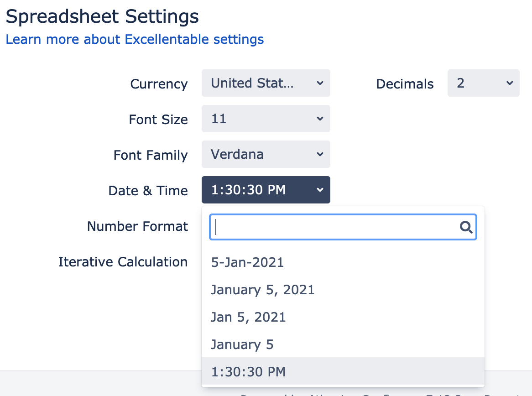Open Learn more about Excellentable settings link
Image resolution: width=532 pixels, height=396 pixels.
point(135,39)
